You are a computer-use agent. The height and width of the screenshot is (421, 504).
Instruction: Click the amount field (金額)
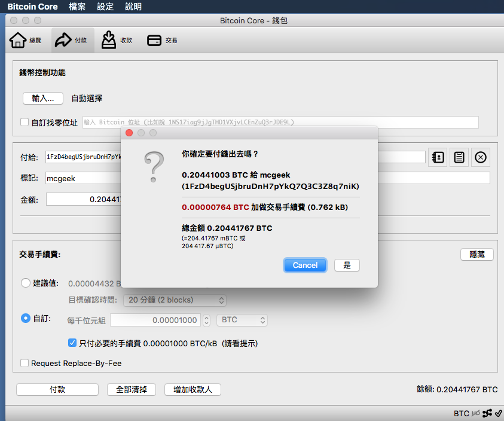(84, 199)
